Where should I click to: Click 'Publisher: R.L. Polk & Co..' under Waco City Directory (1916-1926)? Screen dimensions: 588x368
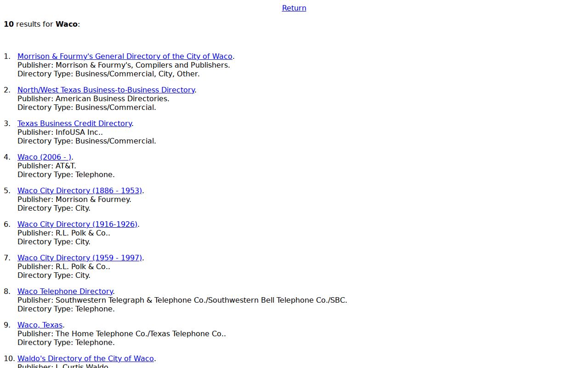(64, 233)
